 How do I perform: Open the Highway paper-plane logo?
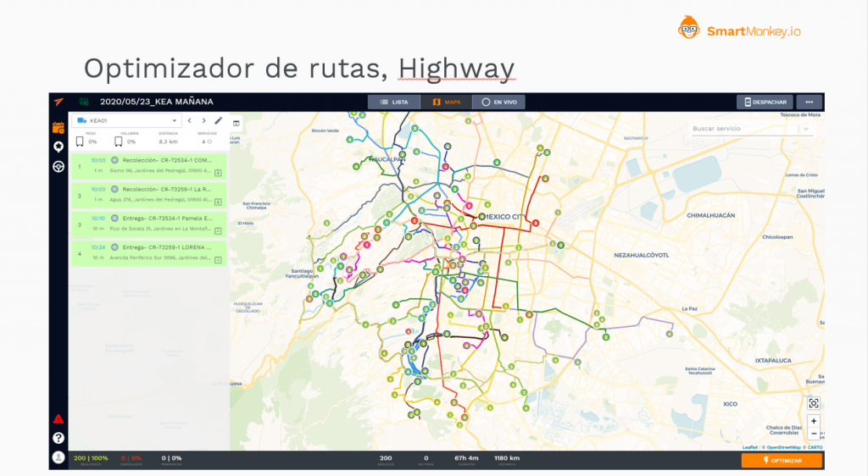58,102
